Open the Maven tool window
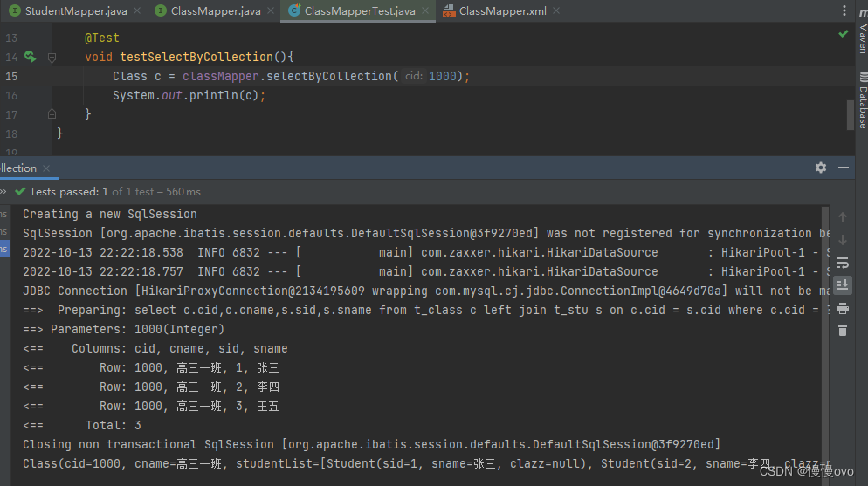This screenshot has height=486, width=868. click(x=863, y=31)
